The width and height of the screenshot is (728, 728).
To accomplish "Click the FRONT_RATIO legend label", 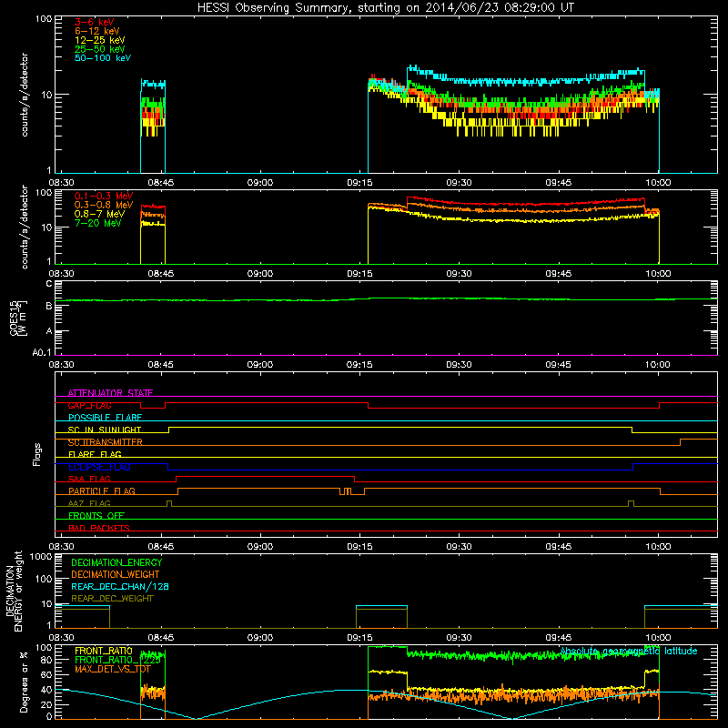I will tap(104, 651).
